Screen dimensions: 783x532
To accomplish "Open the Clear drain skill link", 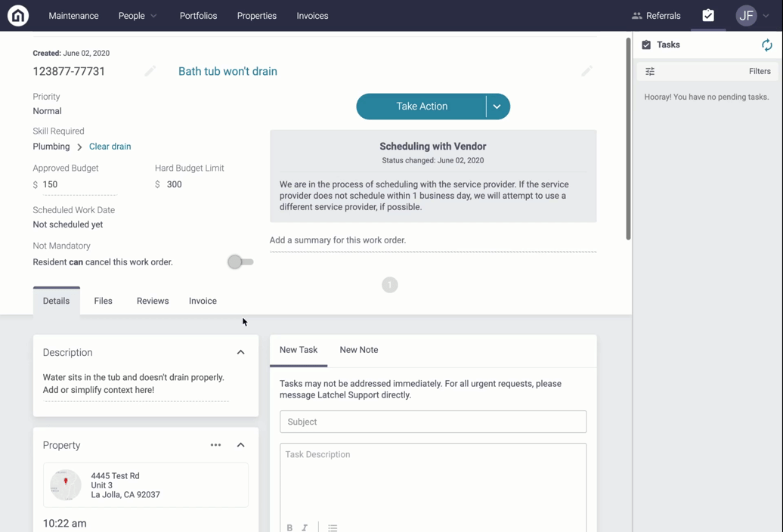I will [x=110, y=147].
